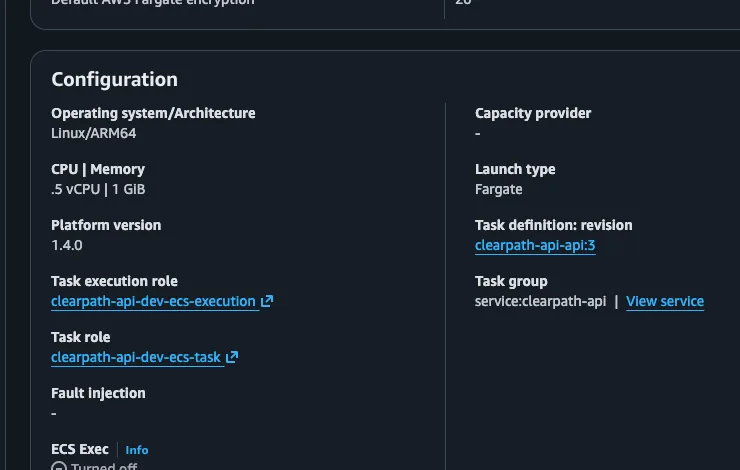Click the Task role label
Image resolution: width=740 pixels, height=470 pixels.
pyautogui.click(x=81, y=337)
